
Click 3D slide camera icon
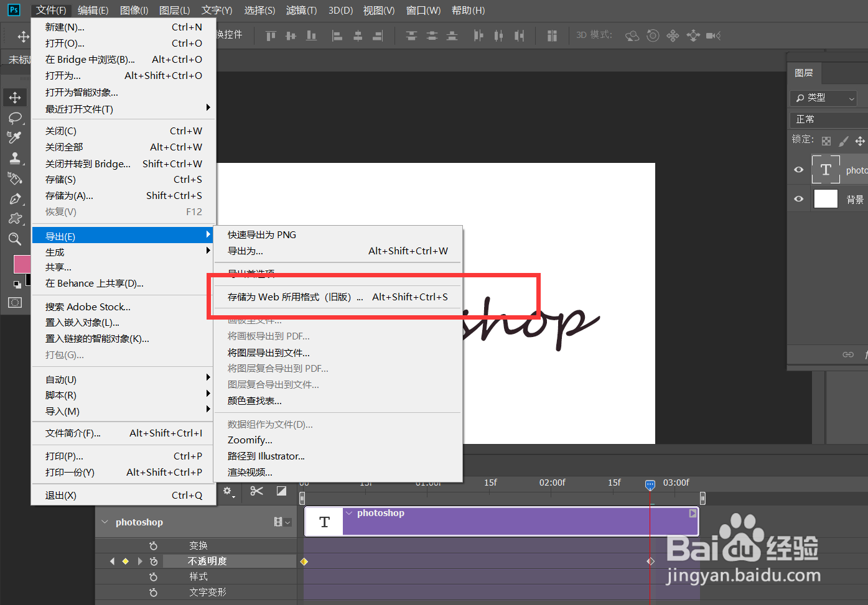(x=693, y=35)
